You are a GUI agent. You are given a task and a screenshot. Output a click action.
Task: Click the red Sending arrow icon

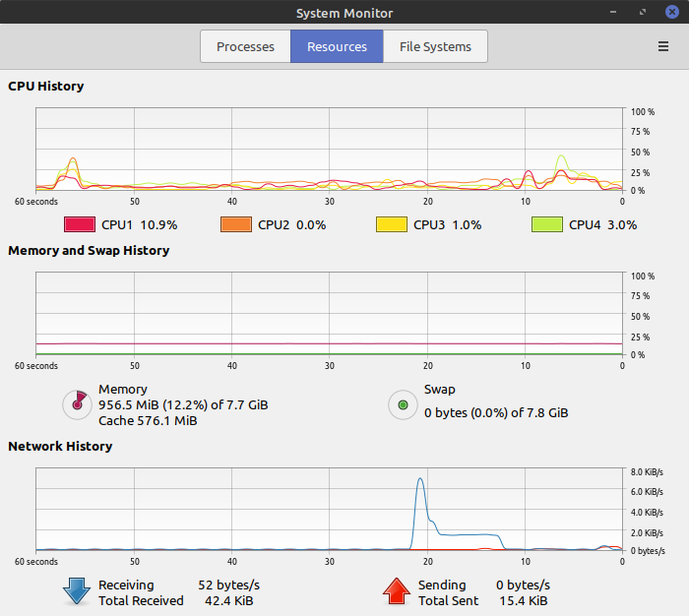pos(396,591)
